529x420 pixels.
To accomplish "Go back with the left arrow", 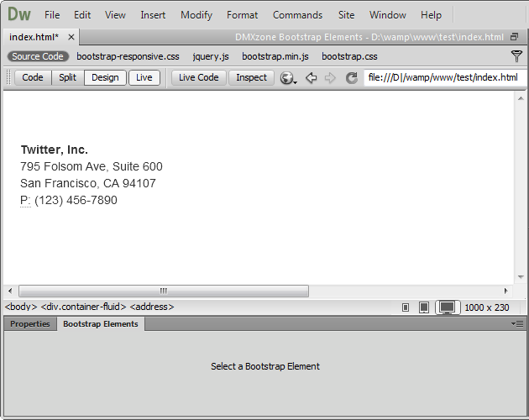I will (311, 77).
